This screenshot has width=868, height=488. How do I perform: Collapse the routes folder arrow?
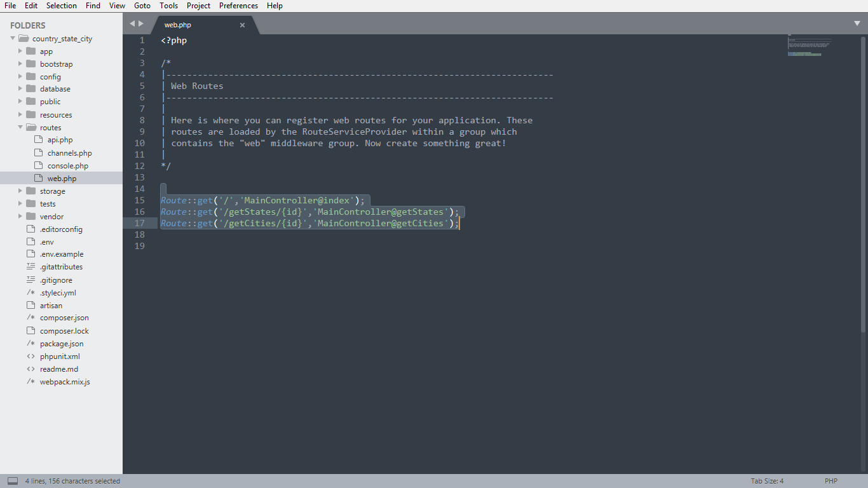(20, 128)
